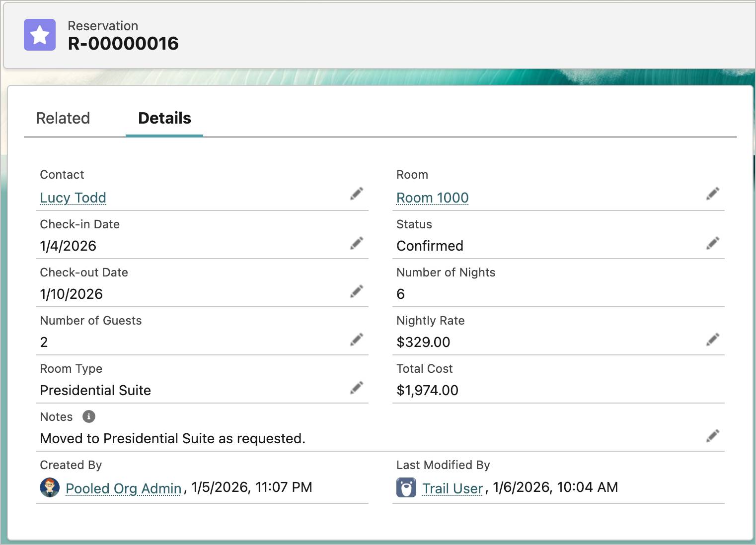Click the Reservation star object icon
756x545 pixels.
coord(40,35)
